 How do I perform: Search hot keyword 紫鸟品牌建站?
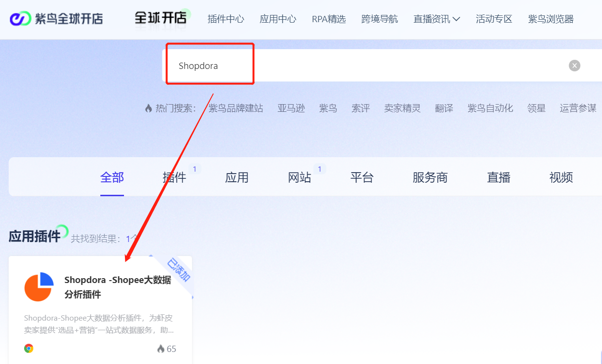tap(236, 108)
